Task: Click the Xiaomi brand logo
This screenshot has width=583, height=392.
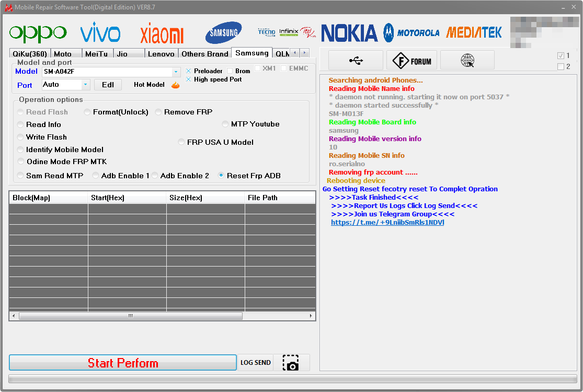Action: coord(162,33)
